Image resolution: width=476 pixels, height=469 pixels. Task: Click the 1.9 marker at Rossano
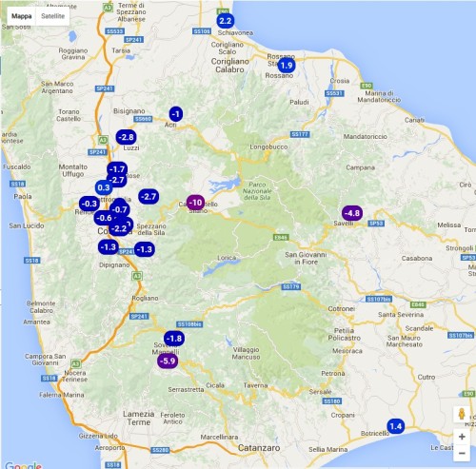pos(287,66)
